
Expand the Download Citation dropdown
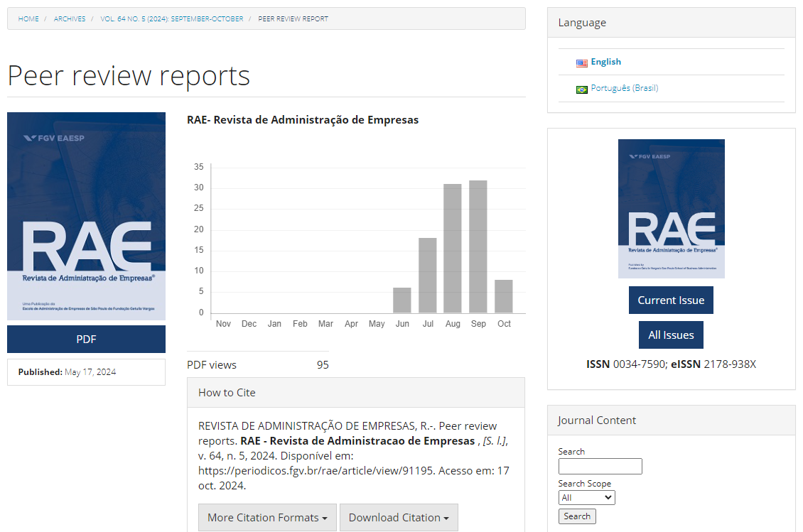tap(398, 517)
